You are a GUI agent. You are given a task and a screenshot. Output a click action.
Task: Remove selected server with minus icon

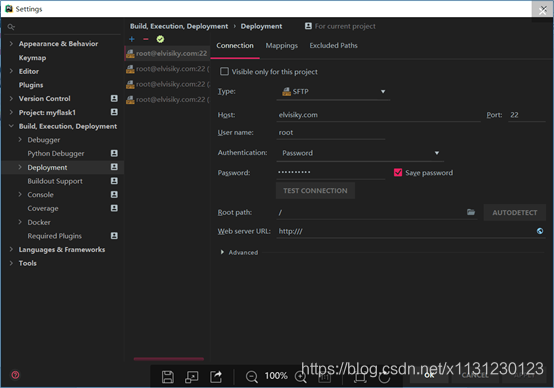(x=146, y=39)
